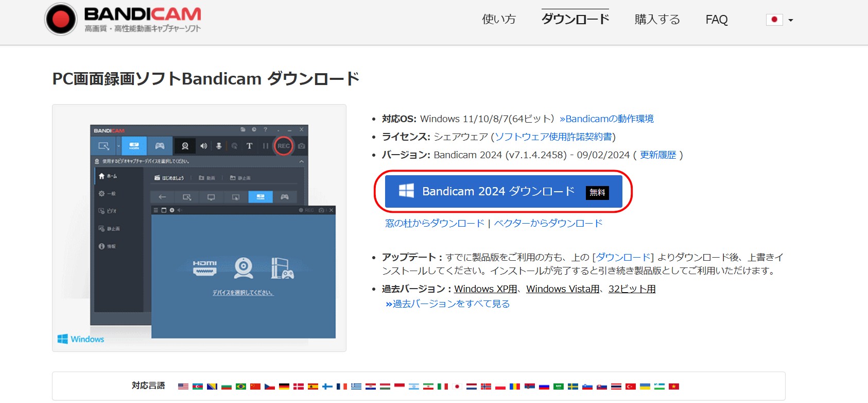Select the Vietnam flag icon
The height and width of the screenshot is (403, 868).
pyautogui.click(x=674, y=387)
